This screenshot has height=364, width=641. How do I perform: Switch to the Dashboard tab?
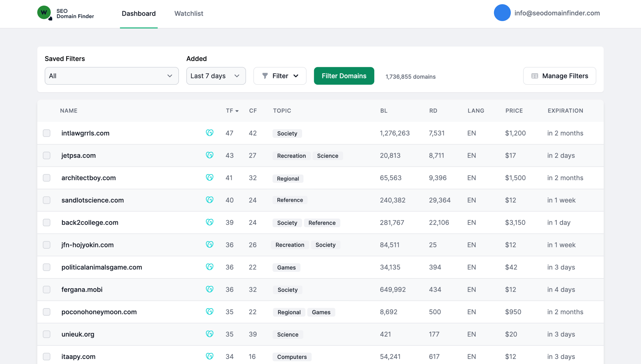point(139,13)
